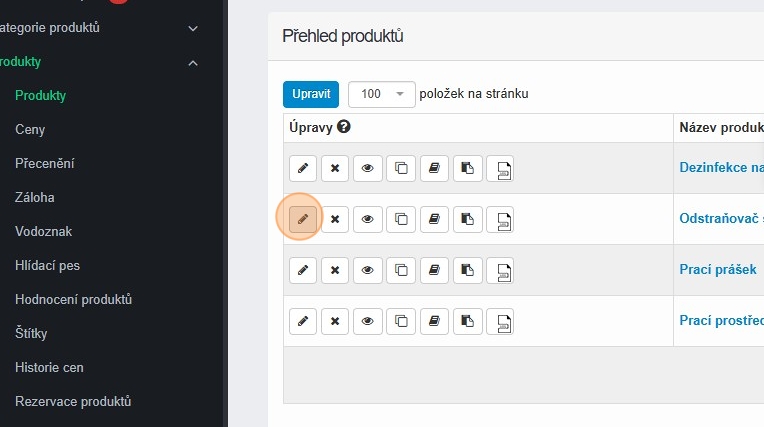This screenshot has width=764, height=427.
Task: Toggle eye visibility for Prací prášek product
Action: click(368, 270)
